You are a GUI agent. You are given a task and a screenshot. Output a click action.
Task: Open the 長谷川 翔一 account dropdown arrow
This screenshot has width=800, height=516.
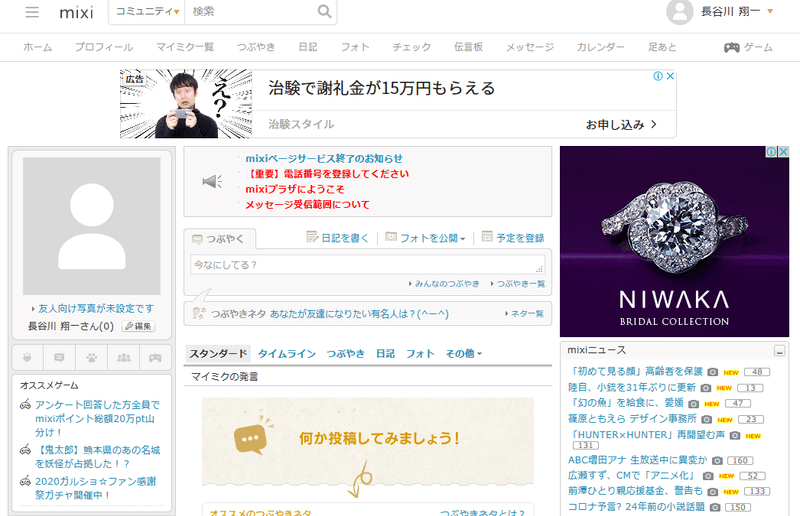pos(770,11)
